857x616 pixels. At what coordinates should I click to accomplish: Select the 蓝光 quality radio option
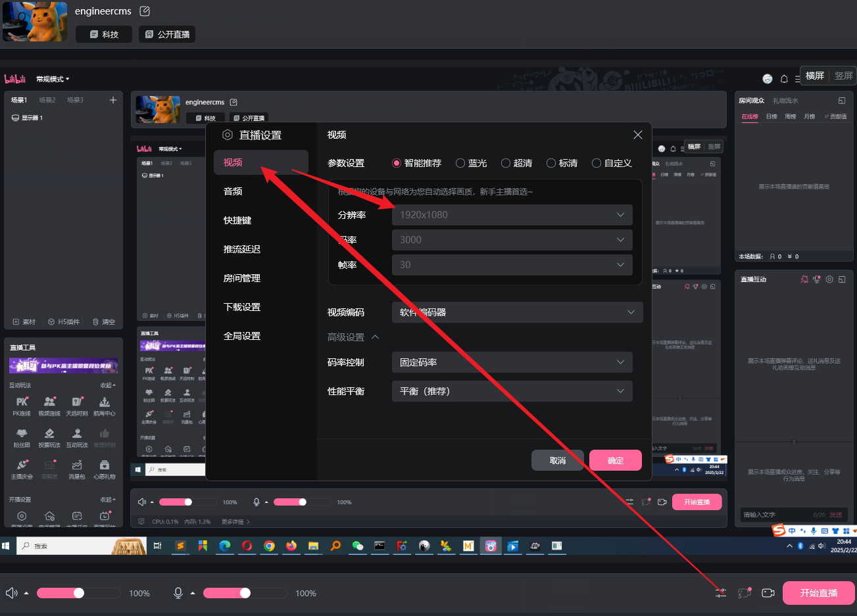(x=460, y=163)
